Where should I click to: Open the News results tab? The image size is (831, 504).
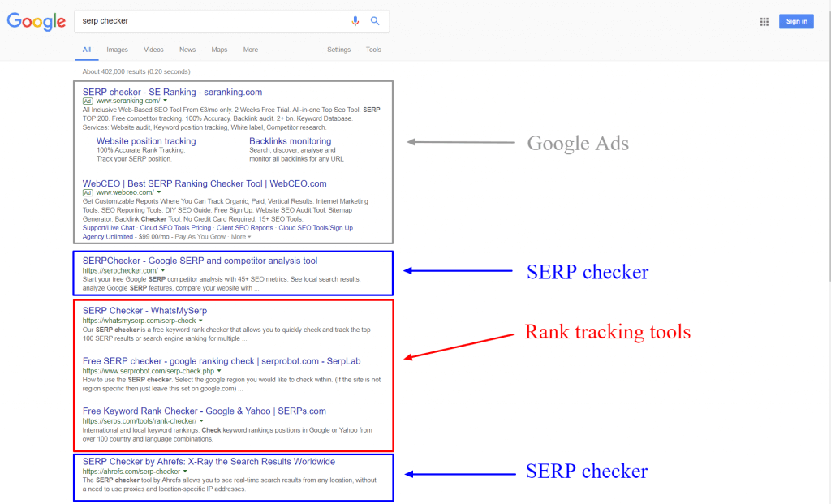coord(187,50)
